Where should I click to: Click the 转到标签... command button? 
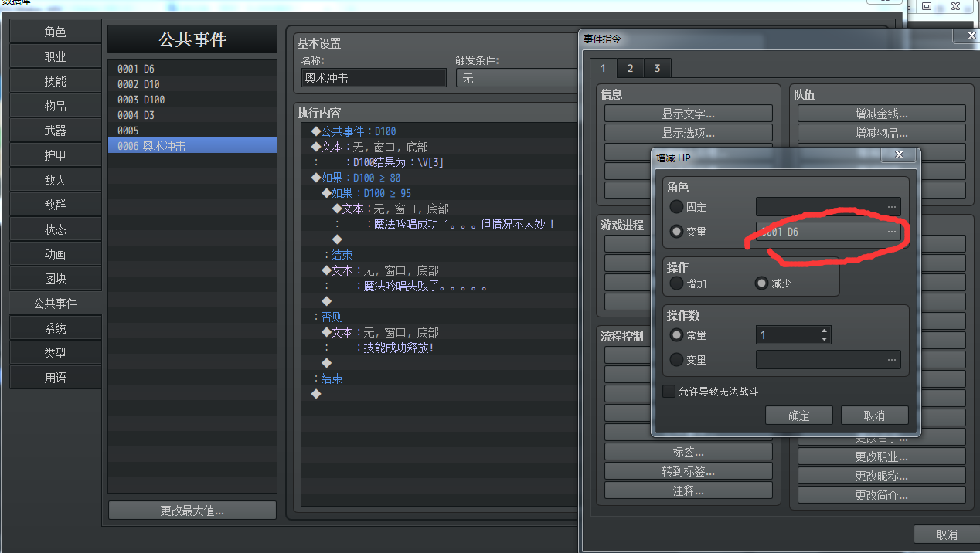(x=689, y=471)
